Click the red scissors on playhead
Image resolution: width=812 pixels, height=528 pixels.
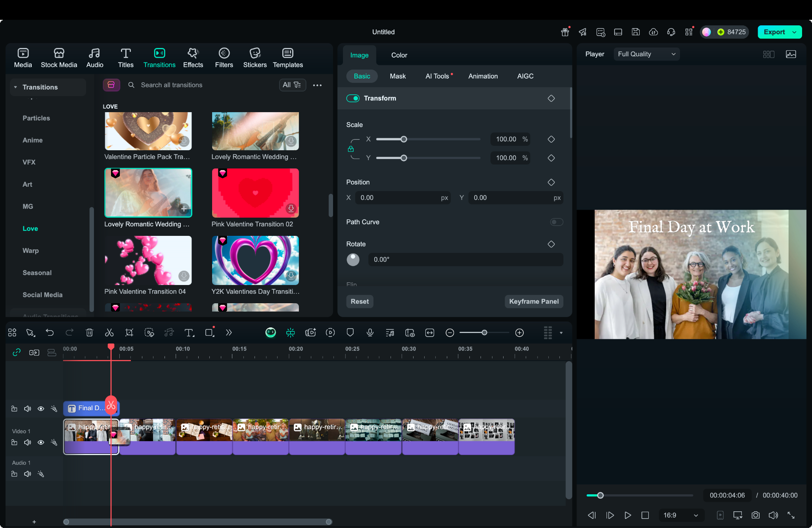click(x=111, y=405)
